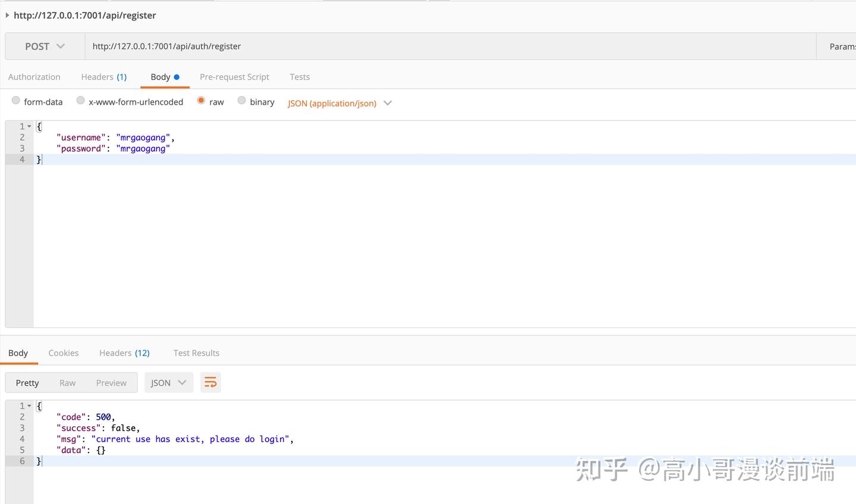Viewport: 856px width, 504px height.
Task: Collapse the response JSON at line 1
Action: tap(29, 406)
